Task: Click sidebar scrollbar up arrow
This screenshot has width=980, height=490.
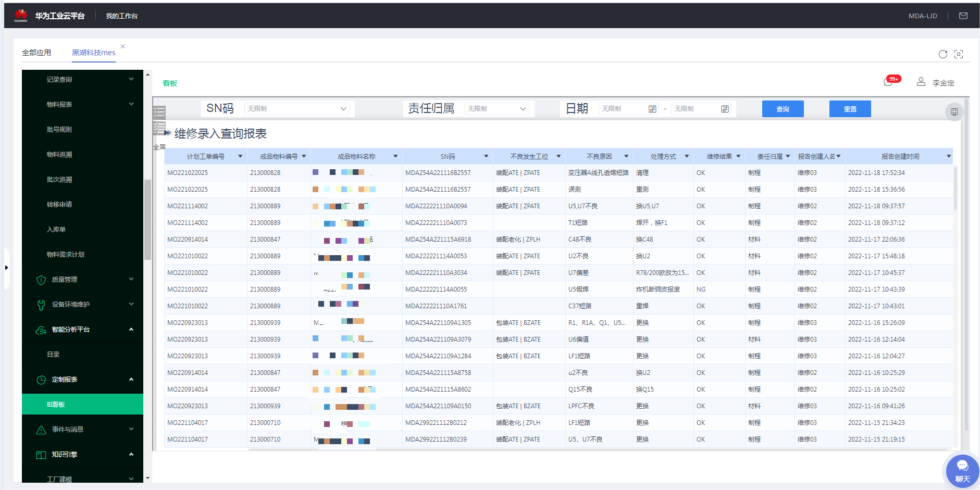Action: (147, 74)
